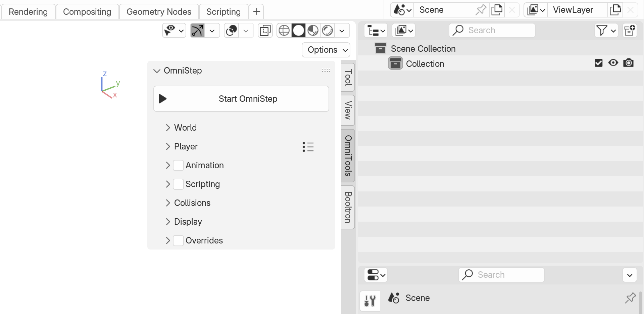The image size is (644, 314).
Task: Click the properties editor Search field
Action: (x=501, y=275)
